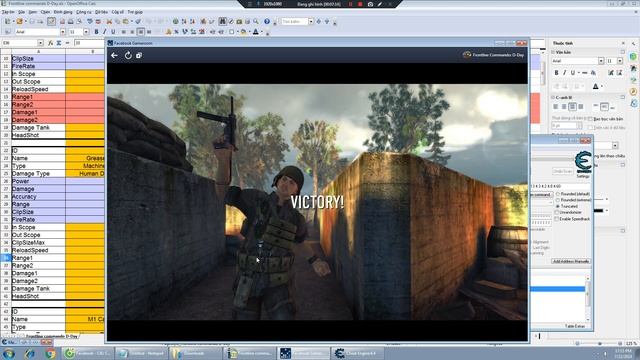Switch to Cheat Engine taskbar button
Image resolution: width=640 pixels, height=360 pixels.
point(357,353)
